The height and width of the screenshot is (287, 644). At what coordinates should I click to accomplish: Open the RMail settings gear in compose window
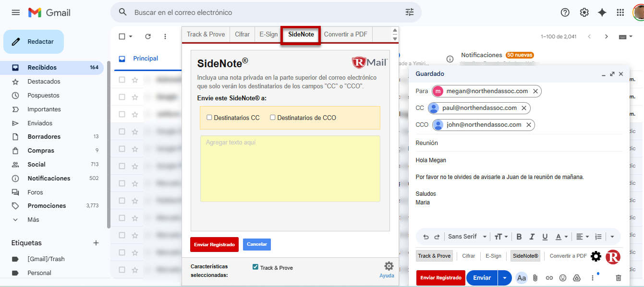coord(595,256)
